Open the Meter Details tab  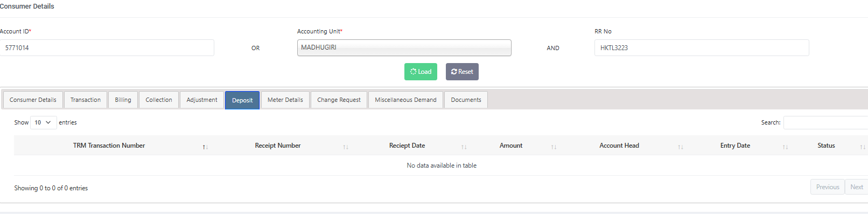[x=285, y=100]
